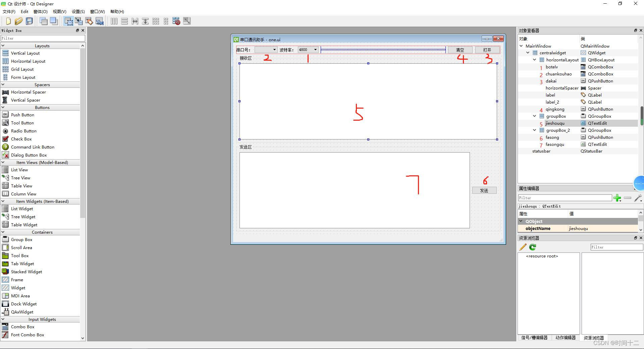The image size is (644, 349).
Task: Switch to Edit Tab Order mode
Action: click(100, 21)
